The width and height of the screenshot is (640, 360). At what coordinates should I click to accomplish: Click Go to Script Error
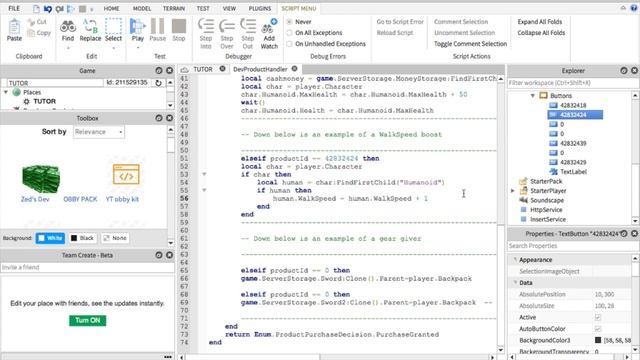[400, 22]
